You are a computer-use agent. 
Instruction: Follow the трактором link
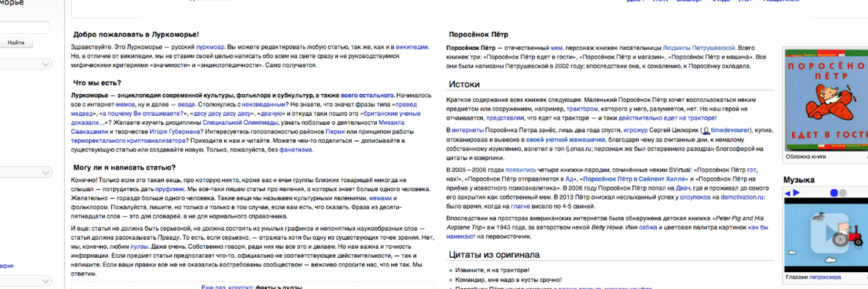(582, 109)
